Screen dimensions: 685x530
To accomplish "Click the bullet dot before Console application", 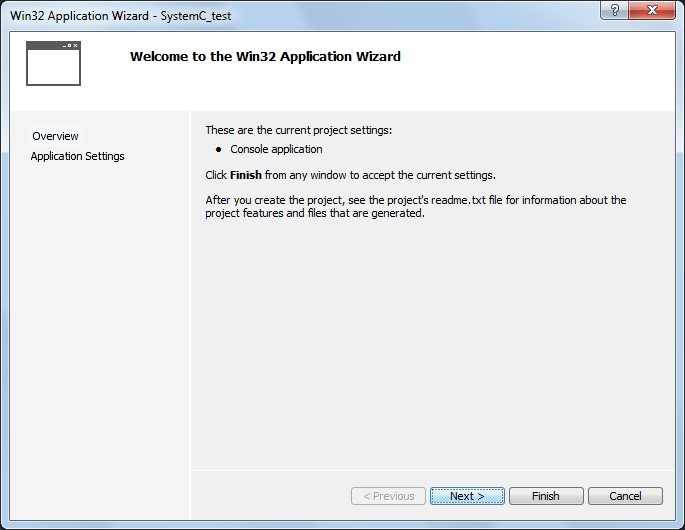I will coord(218,149).
